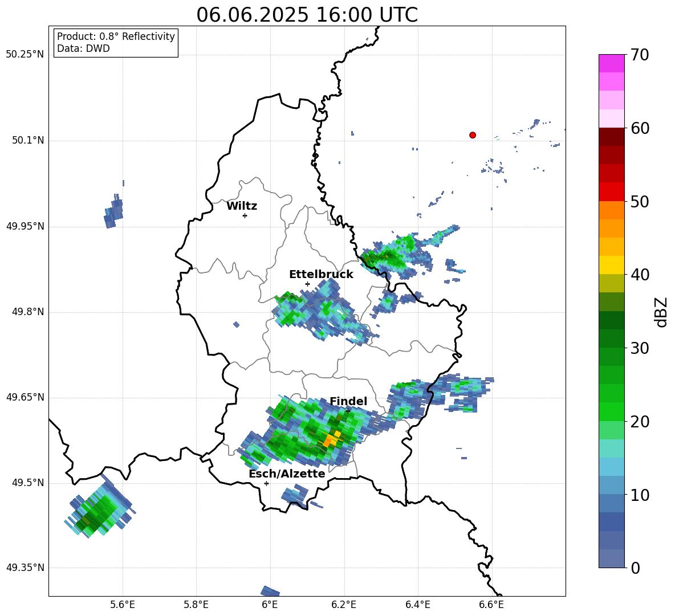The width and height of the screenshot is (675, 616).
Task: Click the 50 colorbar tick label
Action: 640,201
